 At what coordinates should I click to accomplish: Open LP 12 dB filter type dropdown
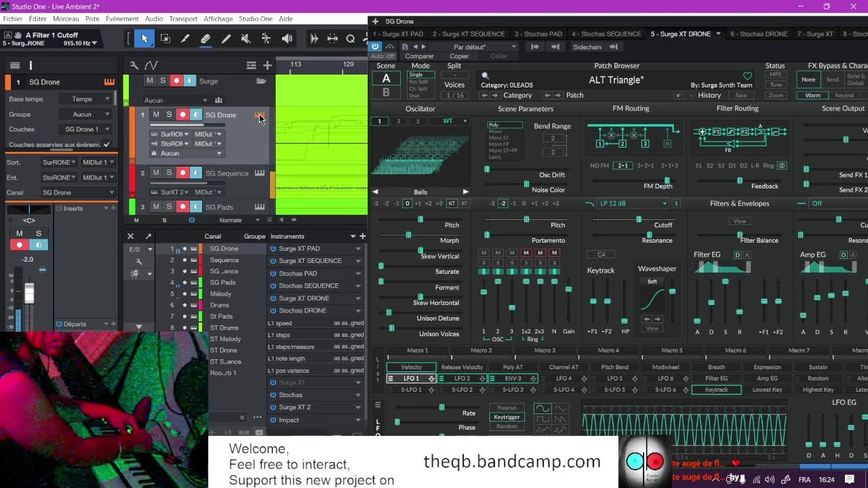click(x=632, y=203)
